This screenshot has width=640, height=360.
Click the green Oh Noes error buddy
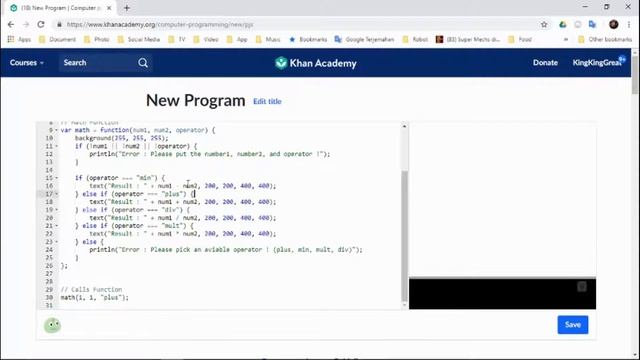click(x=52, y=325)
